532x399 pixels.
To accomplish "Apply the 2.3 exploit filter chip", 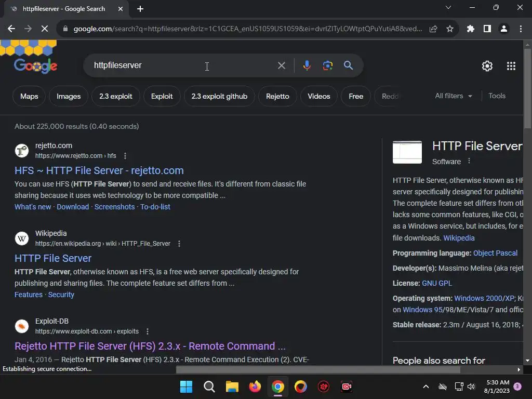I will tap(116, 96).
